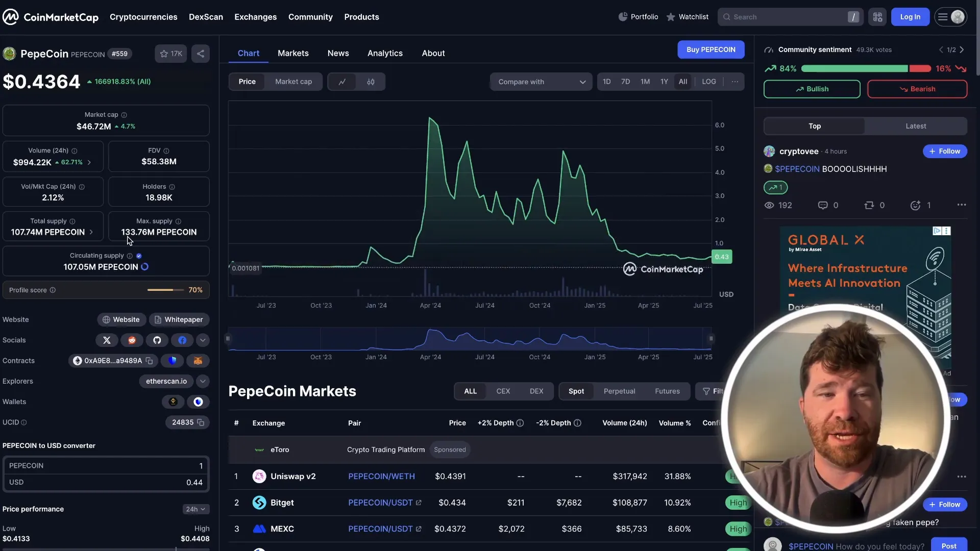The image size is (980, 551).
Task: Open the Reddit social link
Action: (x=132, y=340)
